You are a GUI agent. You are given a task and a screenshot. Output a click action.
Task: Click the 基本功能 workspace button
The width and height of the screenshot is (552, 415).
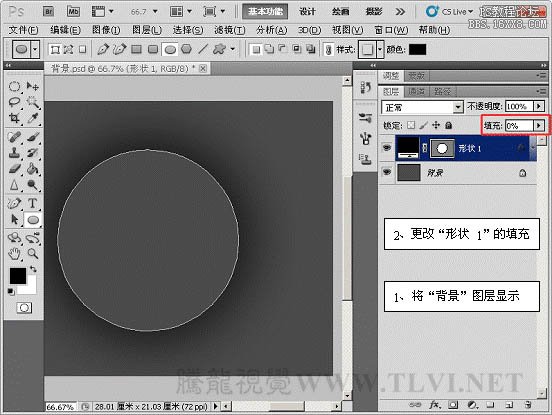[265, 12]
